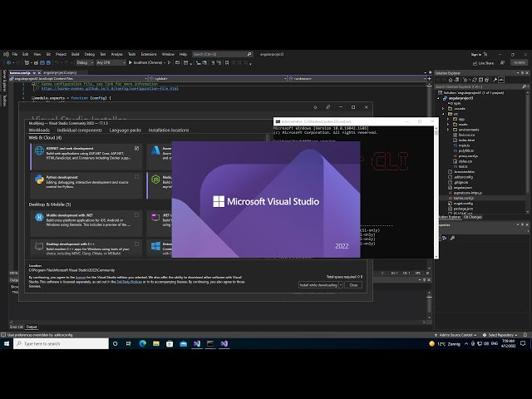Viewport: 532px width, 399px height.
Task: Click the Preview Selected Items icon in Solution Explorer
Action: pyautogui.click(x=501, y=80)
